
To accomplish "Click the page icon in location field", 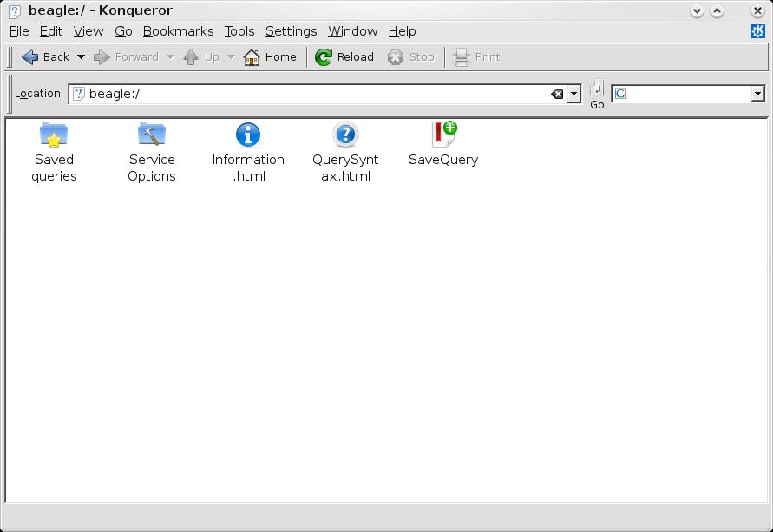I will (78, 94).
